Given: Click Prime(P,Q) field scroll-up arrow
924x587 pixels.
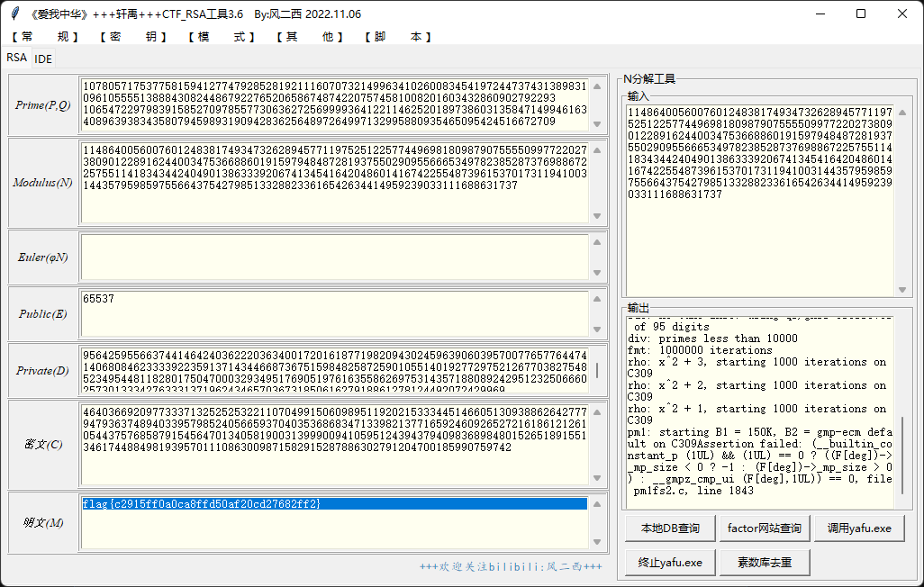Looking at the screenshot, I should [597, 86].
